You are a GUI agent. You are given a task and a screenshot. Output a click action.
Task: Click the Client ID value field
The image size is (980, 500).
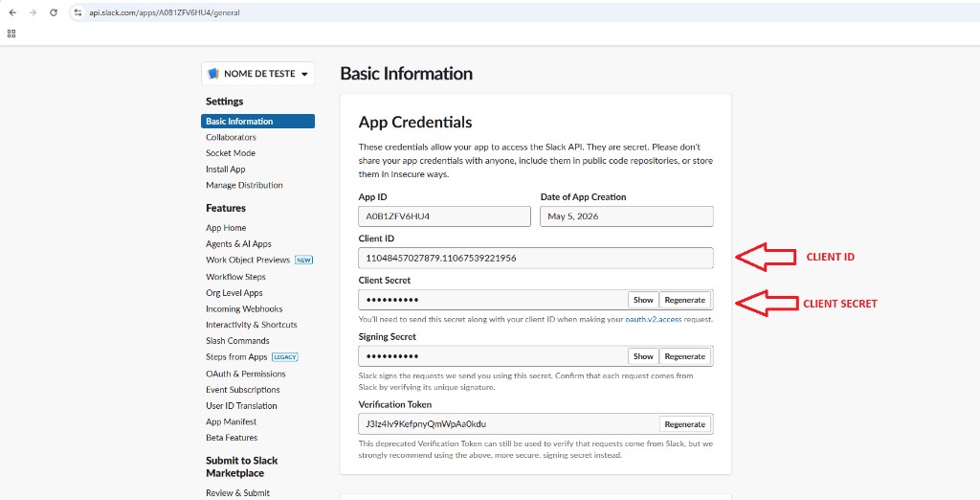(x=536, y=258)
